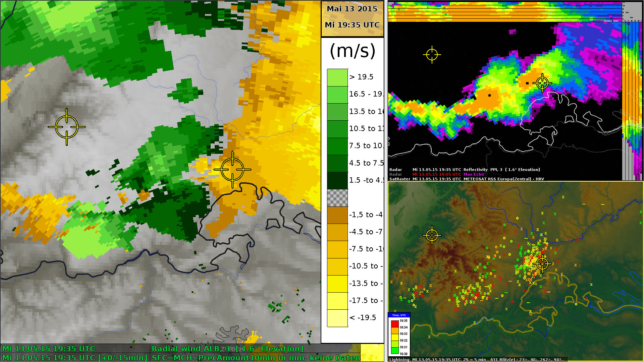Click the '(m/s)' unit header in the legend
644x362 pixels.
point(352,51)
